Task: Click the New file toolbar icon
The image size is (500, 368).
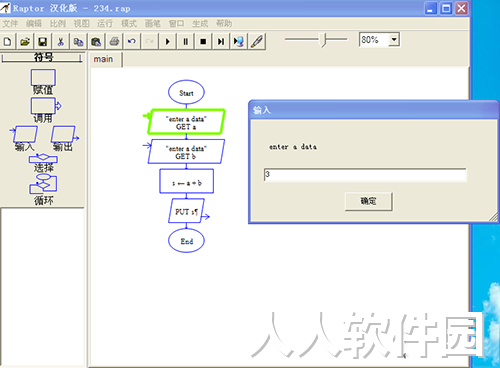Action: 7,42
